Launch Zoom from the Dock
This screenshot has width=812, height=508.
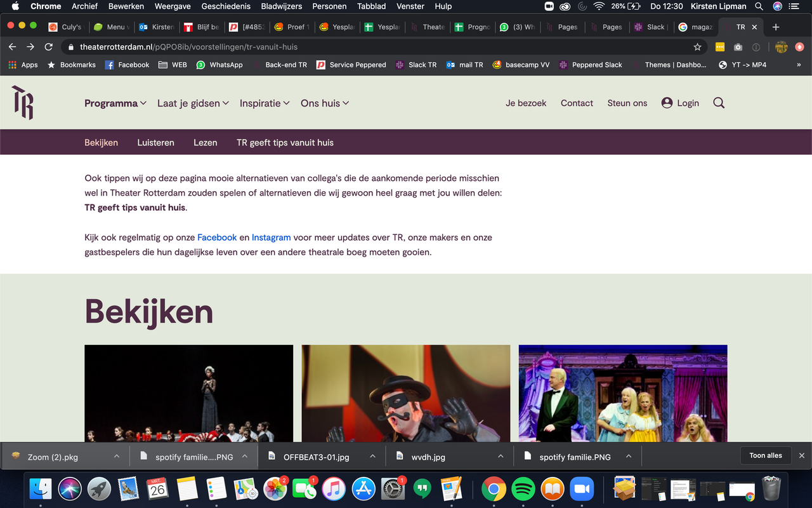coord(581,489)
